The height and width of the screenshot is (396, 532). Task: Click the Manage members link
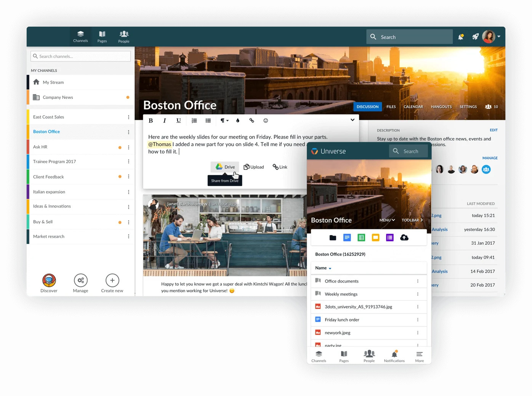(x=490, y=158)
